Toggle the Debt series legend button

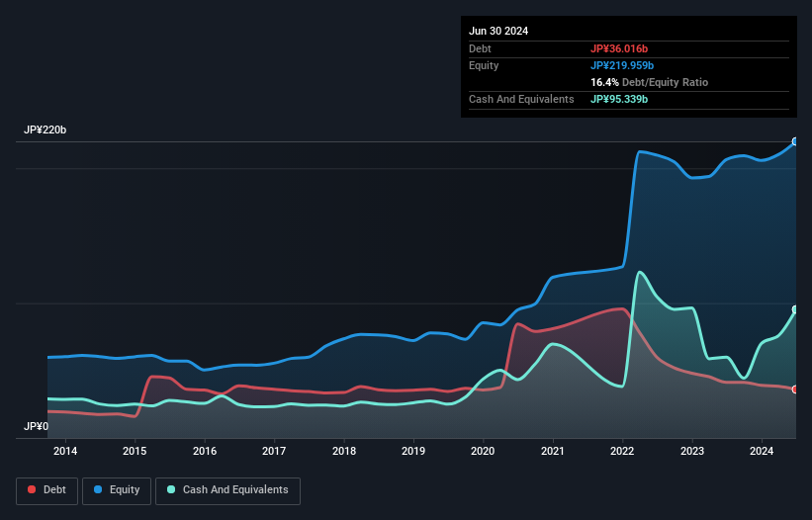coord(47,490)
